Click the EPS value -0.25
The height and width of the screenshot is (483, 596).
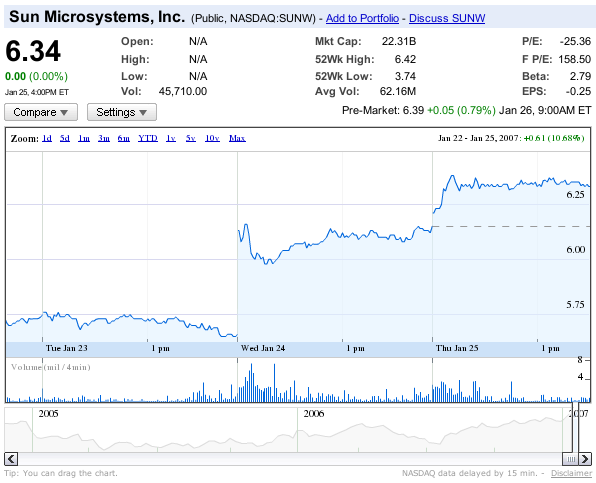tap(578, 91)
